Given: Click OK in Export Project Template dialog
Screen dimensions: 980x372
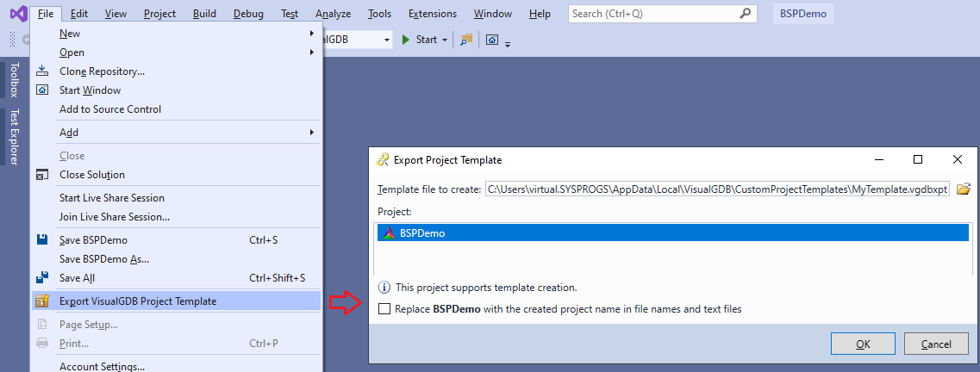Looking at the screenshot, I should pos(863,344).
